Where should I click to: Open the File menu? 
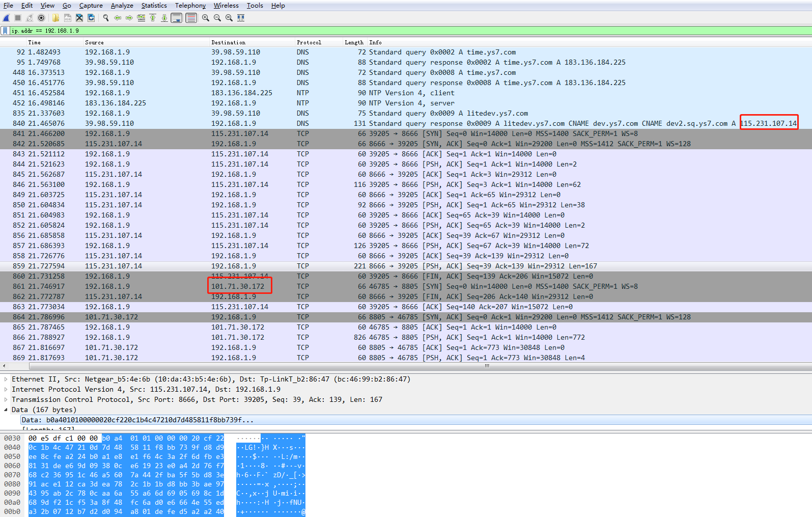pyautogui.click(x=8, y=6)
